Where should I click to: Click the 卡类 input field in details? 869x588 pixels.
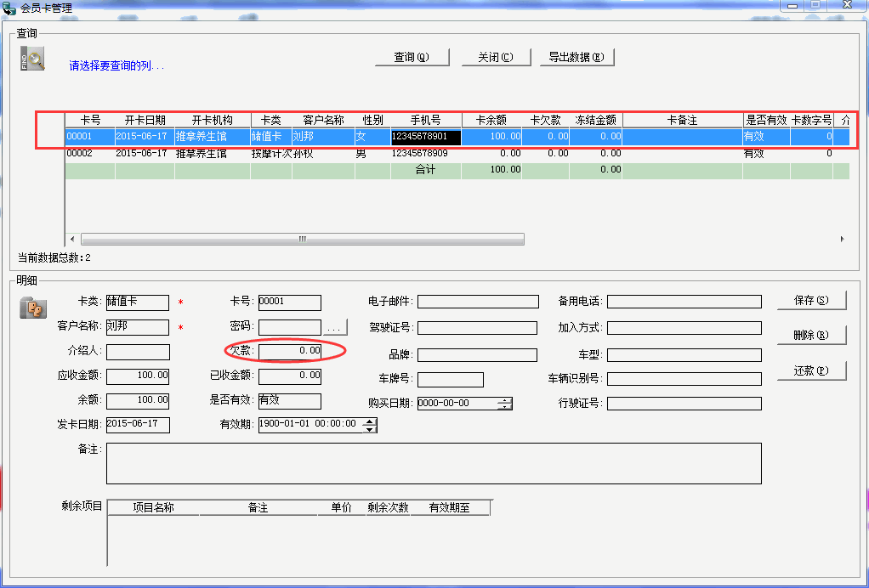[x=138, y=302]
